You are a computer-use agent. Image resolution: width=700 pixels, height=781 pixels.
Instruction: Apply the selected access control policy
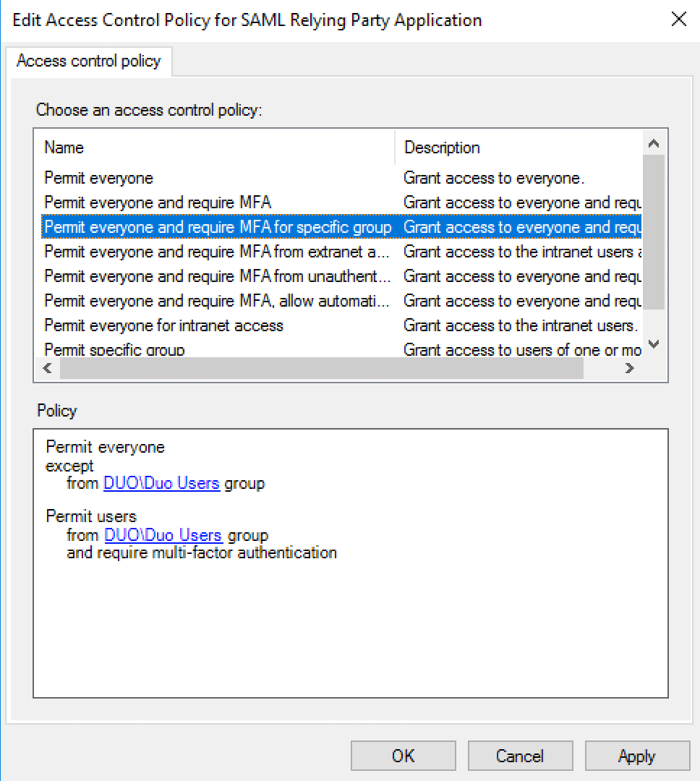coord(637,756)
